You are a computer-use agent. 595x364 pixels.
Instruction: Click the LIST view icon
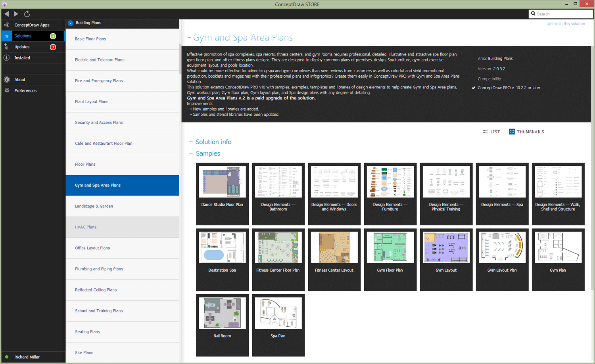coord(486,132)
